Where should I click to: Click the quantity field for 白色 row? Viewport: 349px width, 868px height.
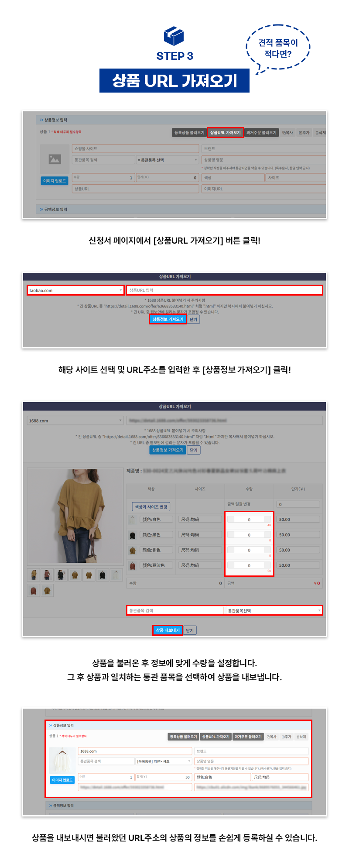click(x=249, y=520)
